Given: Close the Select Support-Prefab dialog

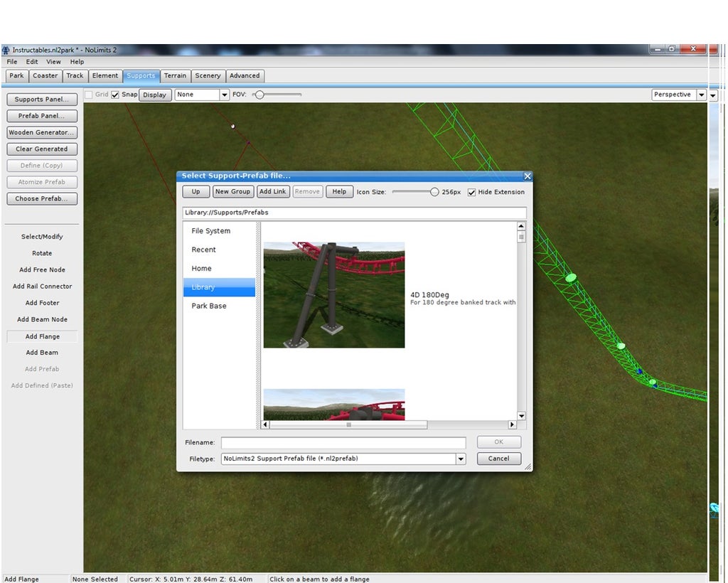Looking at the screenshot, I should coord(527,176).
